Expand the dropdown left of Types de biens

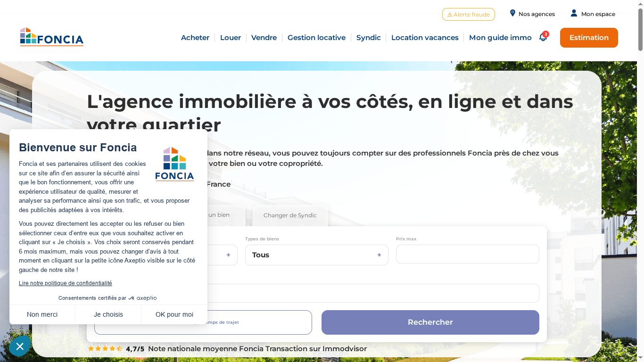tap(228, 255)
